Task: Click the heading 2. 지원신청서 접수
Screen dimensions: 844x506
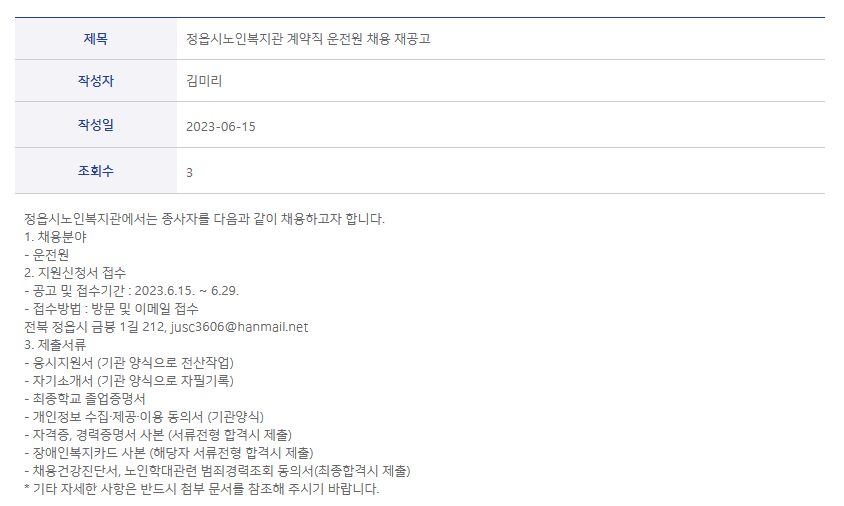Action: tap(75, 273)
